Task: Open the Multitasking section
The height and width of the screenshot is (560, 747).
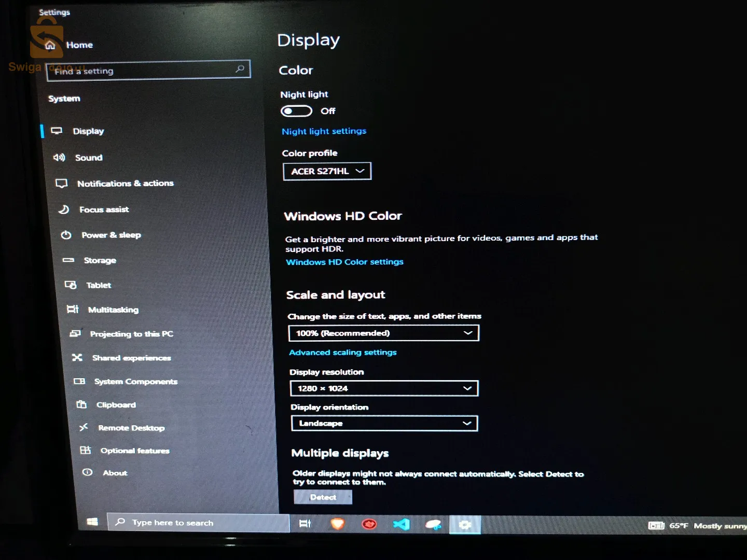Action: [x=113, y=310]
